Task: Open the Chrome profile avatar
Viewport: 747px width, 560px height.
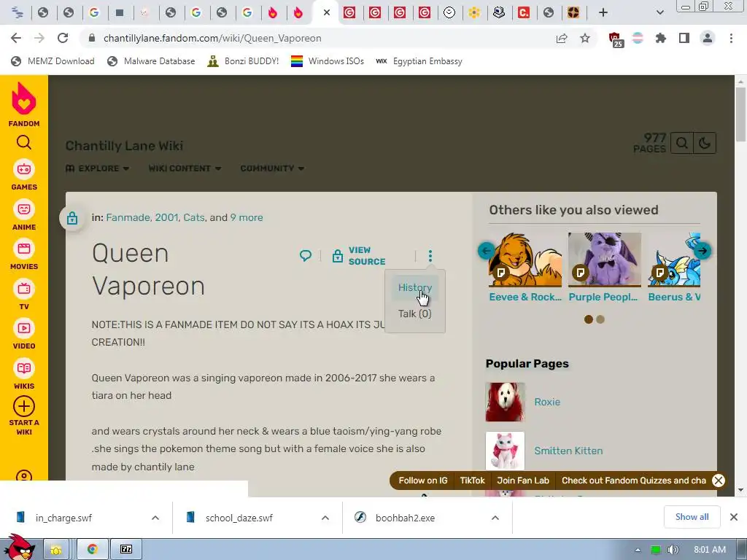Action: point(708,38)
